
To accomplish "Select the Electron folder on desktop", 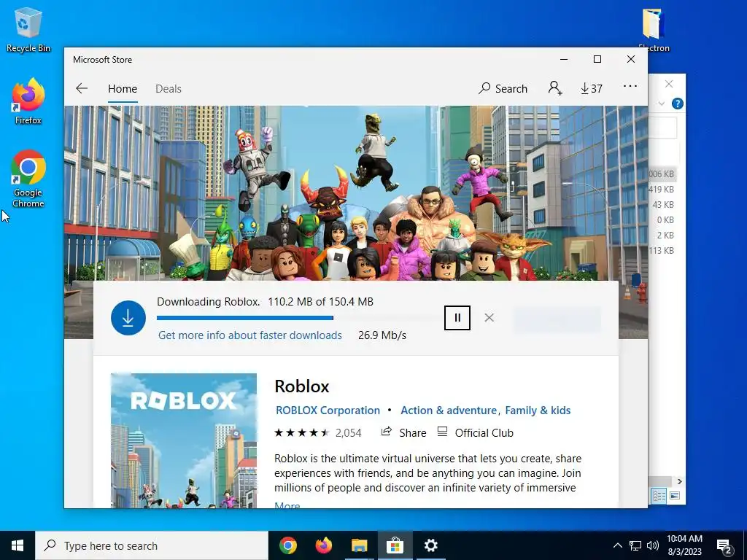I will [654, 28].
